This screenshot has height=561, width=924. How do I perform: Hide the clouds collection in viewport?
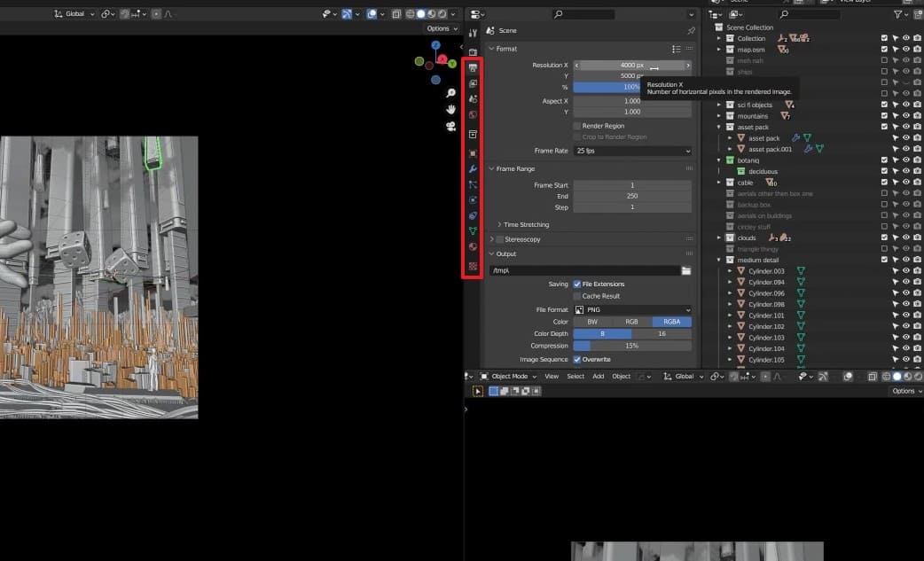click(x=906, y=238)
